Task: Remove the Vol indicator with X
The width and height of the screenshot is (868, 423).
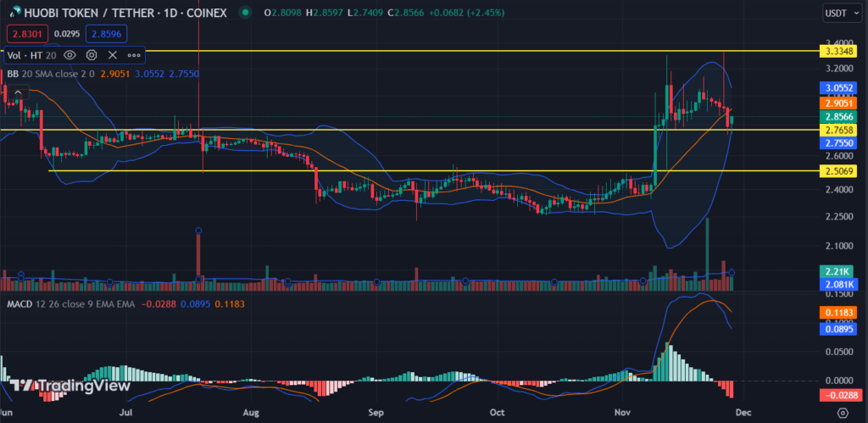Action: [x=113, y=55]
